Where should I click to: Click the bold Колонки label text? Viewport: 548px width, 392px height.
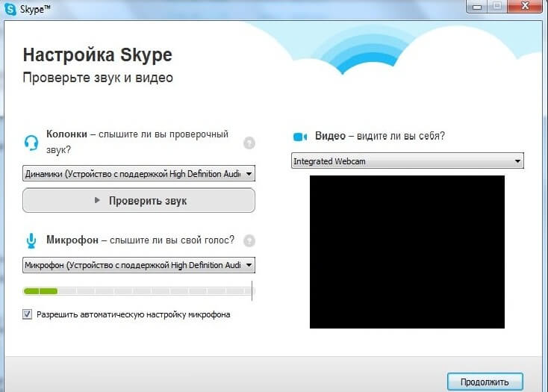click(x=68, y=134)
